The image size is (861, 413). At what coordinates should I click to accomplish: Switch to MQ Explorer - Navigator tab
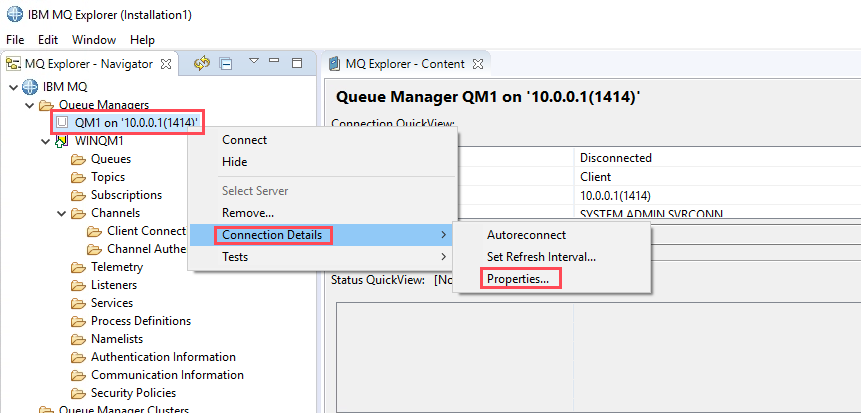pyautogui.click(x=88, y=64)
